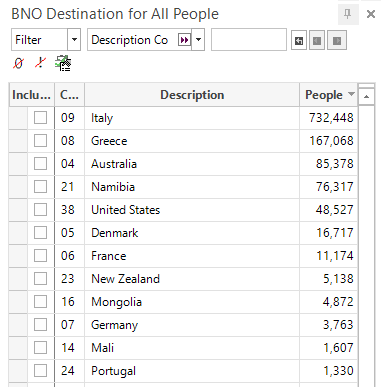This screenshot has width=381, height=387.
Task: Tick the Italy include checkbox
Action: point(40,118)
